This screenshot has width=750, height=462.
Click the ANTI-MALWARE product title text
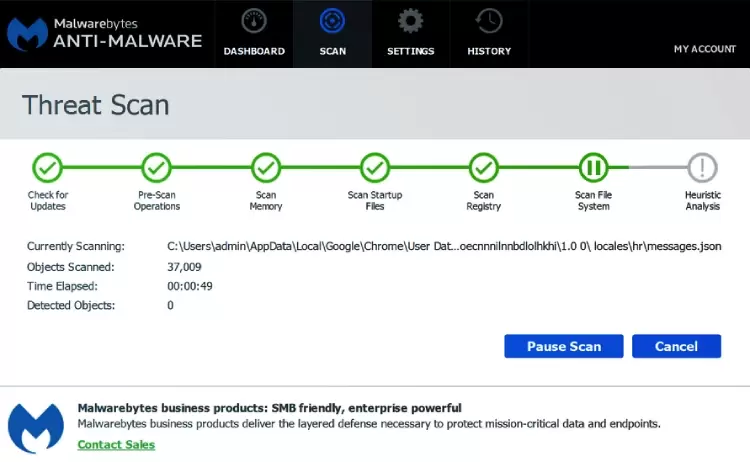pyautogui.click(x=128, y=41)
